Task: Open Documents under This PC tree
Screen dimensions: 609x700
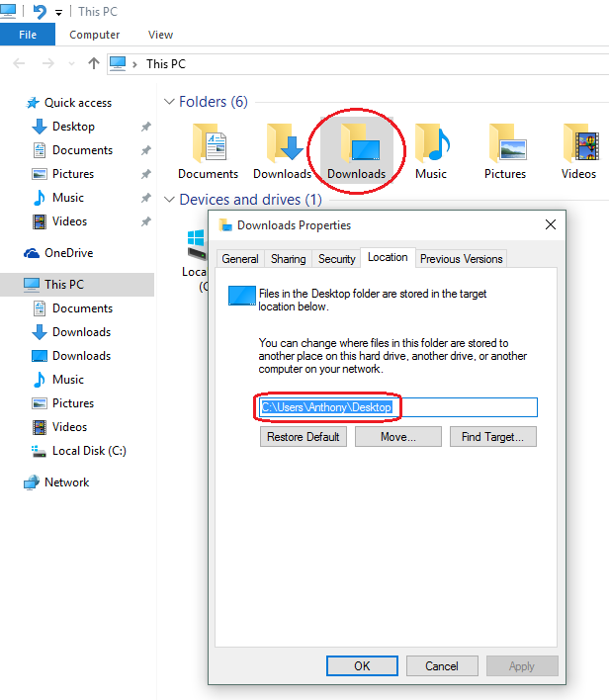Action: coord(82,308)
